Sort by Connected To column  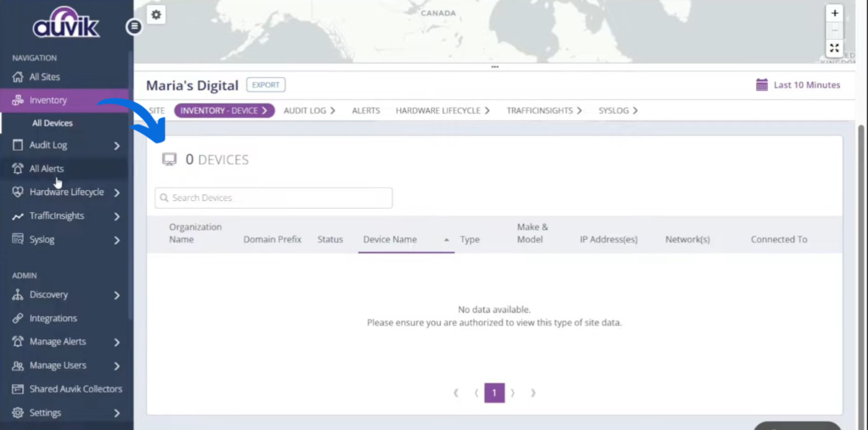[779, 239]
